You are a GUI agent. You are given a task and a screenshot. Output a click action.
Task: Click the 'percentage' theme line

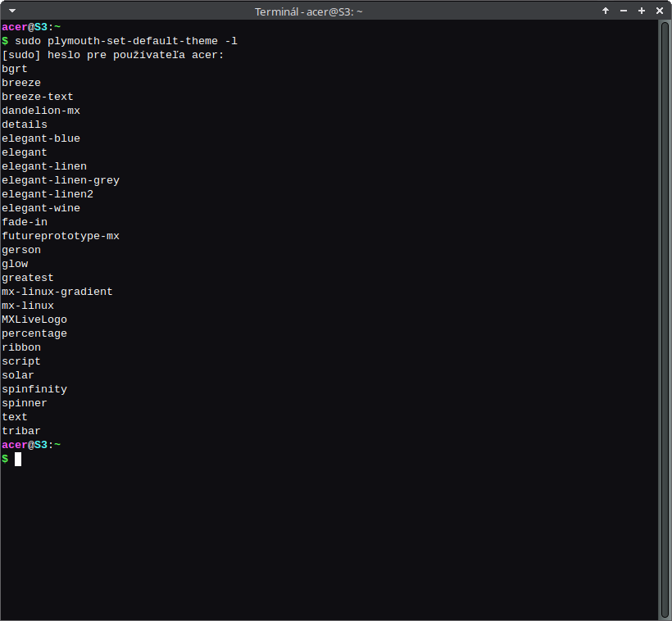point(34,333)
